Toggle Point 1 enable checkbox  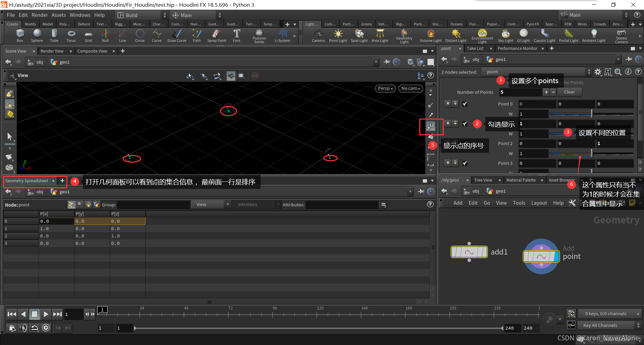[x=465, y=124]
